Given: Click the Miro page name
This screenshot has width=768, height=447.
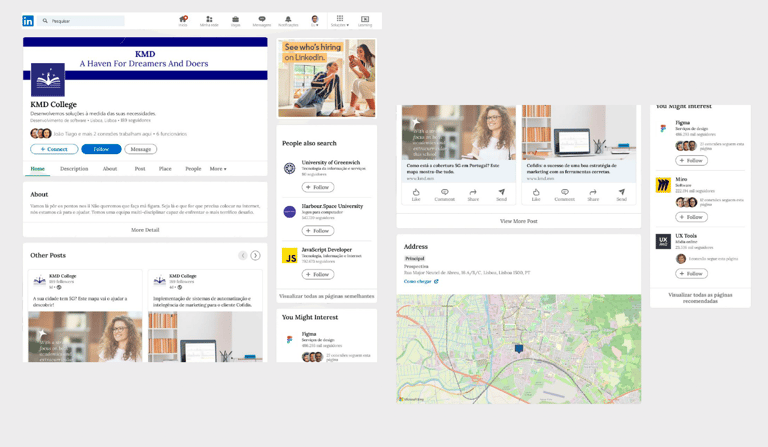Looking at the screenshot, I should 681,179.
